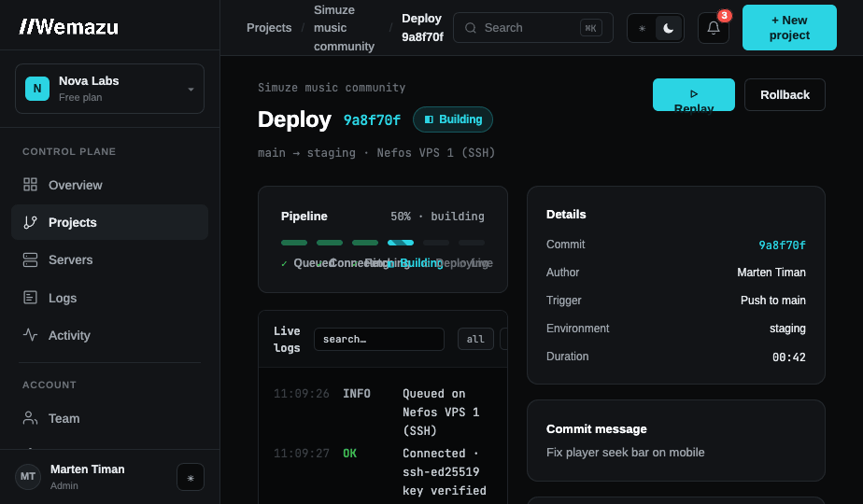Click the search magnifier icon

(471, 27)
